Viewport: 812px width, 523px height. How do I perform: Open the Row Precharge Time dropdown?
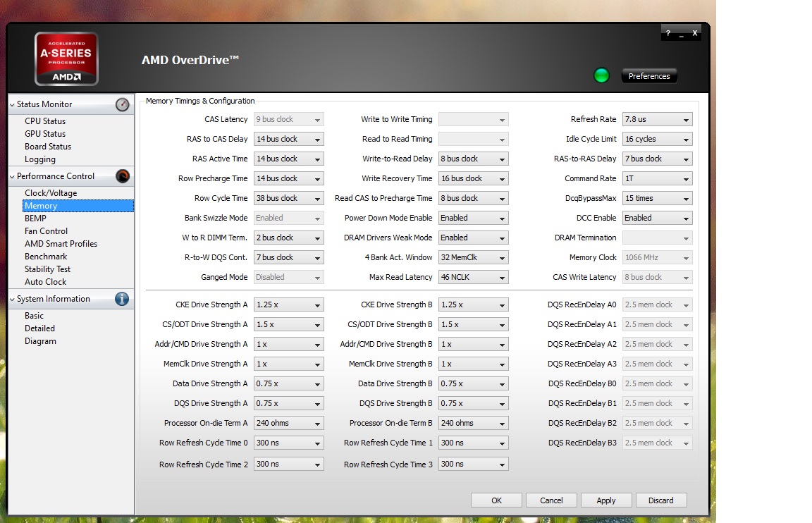(x=288, y=178)
